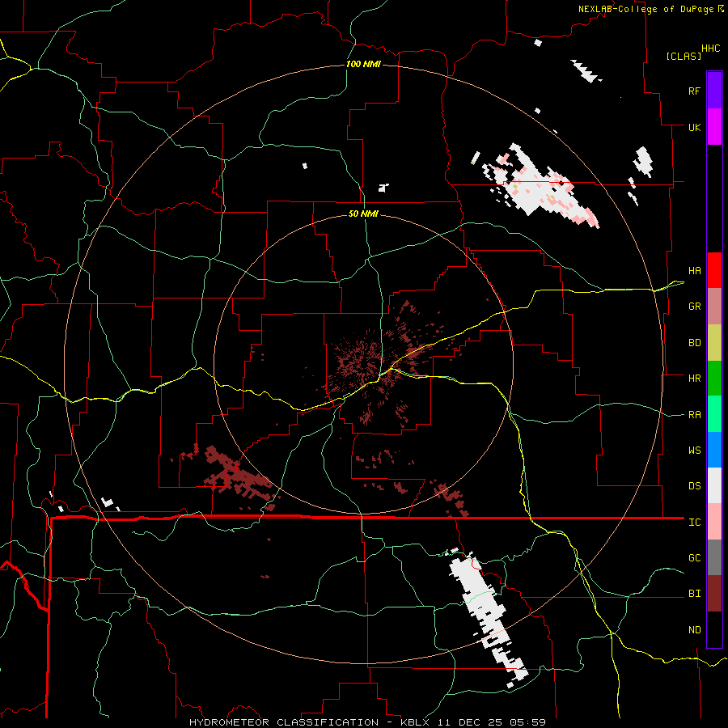728x728 pixels.
Task: Choose the blue WS legend swatch
Action: pyautogui.click(x=714, y=450)
